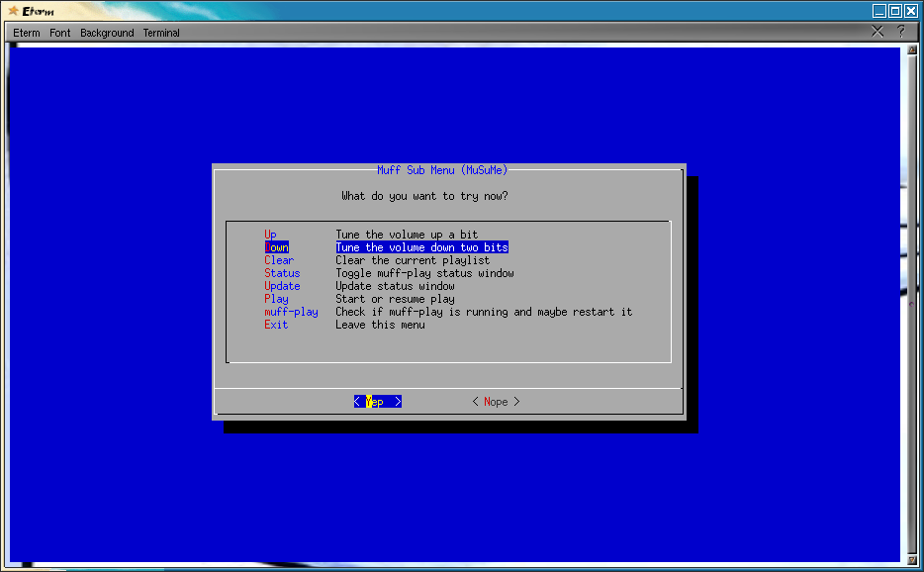Click scrollbar down arrow of terminal
Image resolution: width=924 pixels, height=572 pixels.
tap(912, 560)
